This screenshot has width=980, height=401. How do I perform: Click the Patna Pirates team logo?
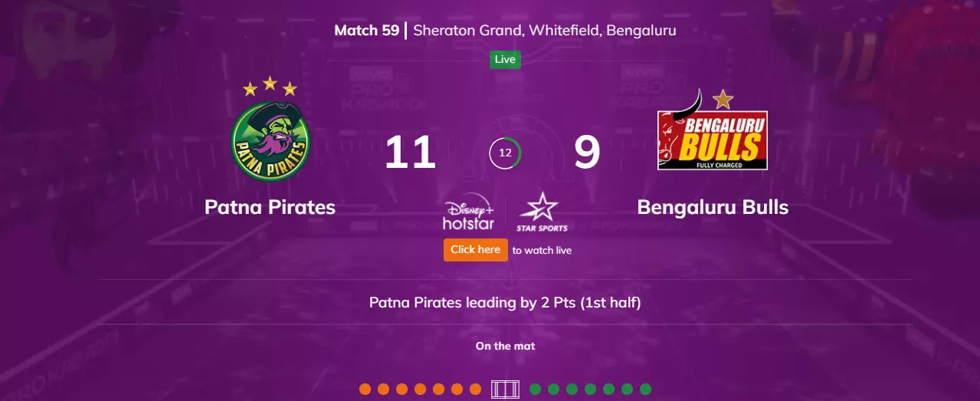270,134
